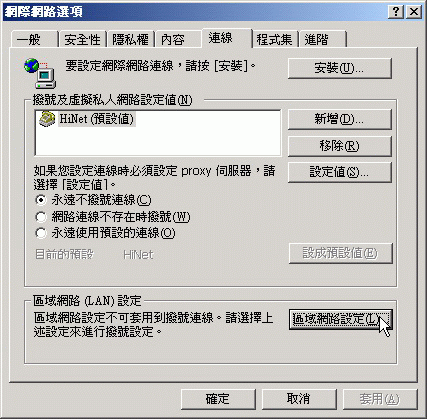The width and height of the screenshot is (427, 419).
Task: Open 設定值(S)... for the connection
Action: 339,172
